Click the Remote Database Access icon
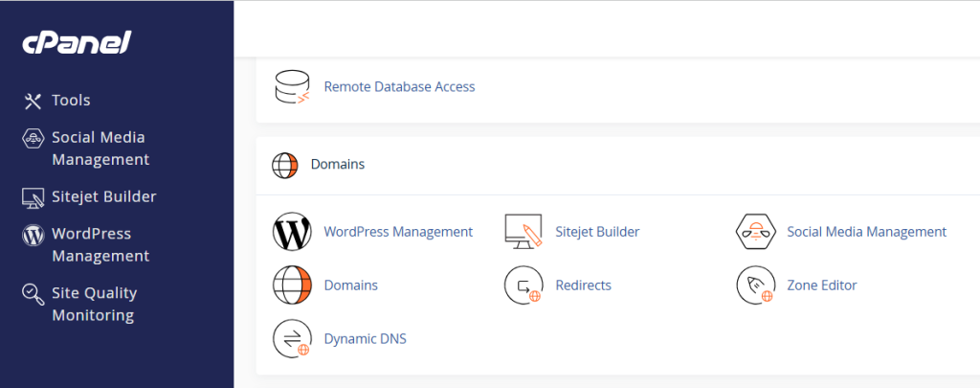Image resolution: width=980 pixels, height=388 pixels. click(292, 86)
